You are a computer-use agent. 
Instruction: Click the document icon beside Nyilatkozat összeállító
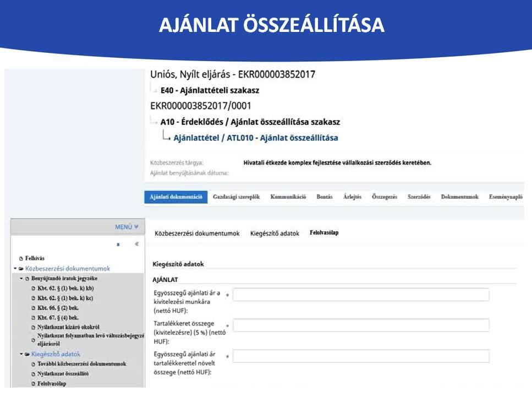click(33, 375)
